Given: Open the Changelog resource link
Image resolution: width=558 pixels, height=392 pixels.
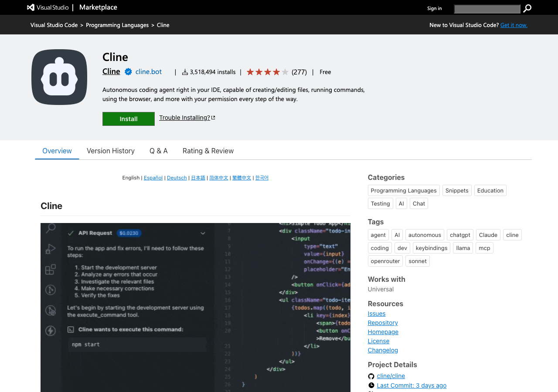Looking at the screenshot, I should [x=383, y=350].
